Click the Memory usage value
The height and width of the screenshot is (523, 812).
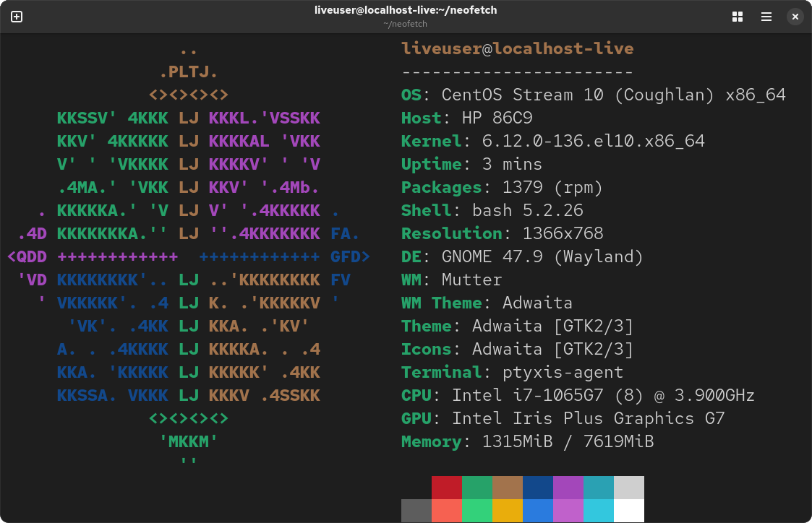[x=568, y=442]
